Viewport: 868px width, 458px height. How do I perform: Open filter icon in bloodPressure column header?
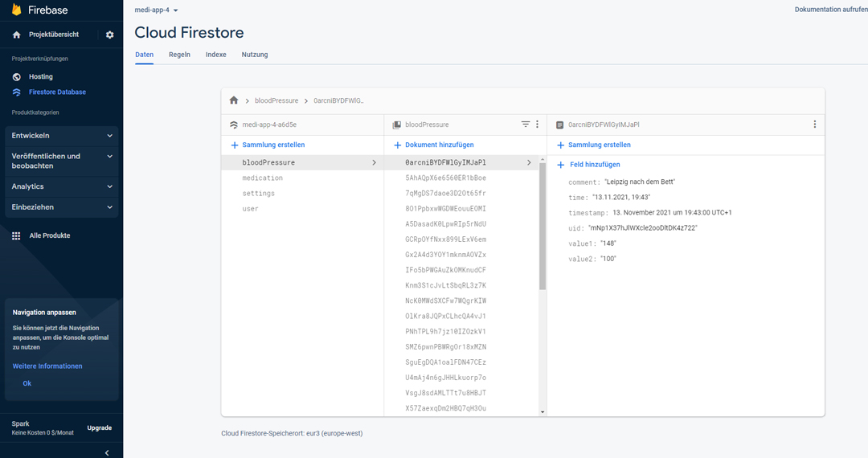click(x=526, y=125)
